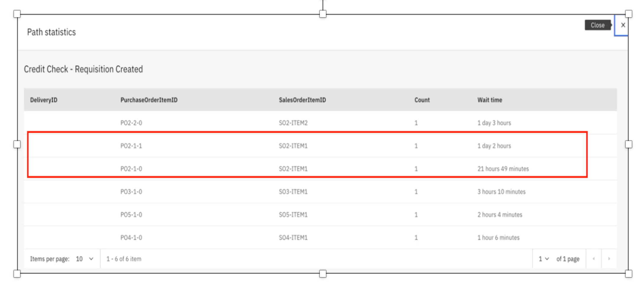Click the Count column header

(422, 100)
